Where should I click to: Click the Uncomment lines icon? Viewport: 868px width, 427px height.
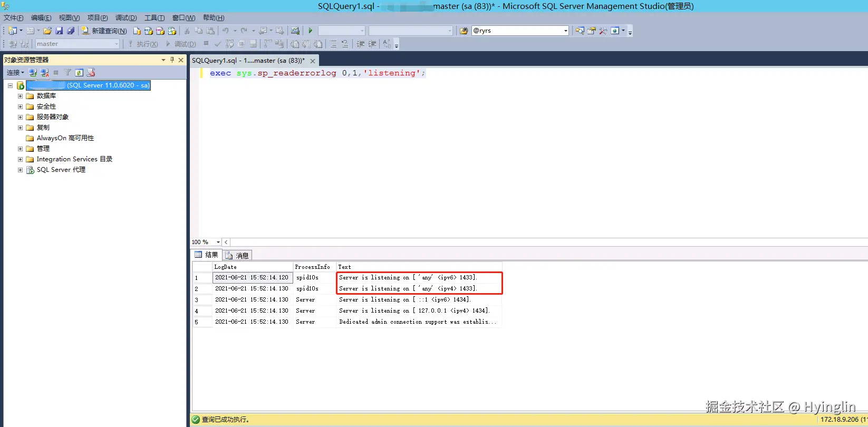(x=345, y=44)
